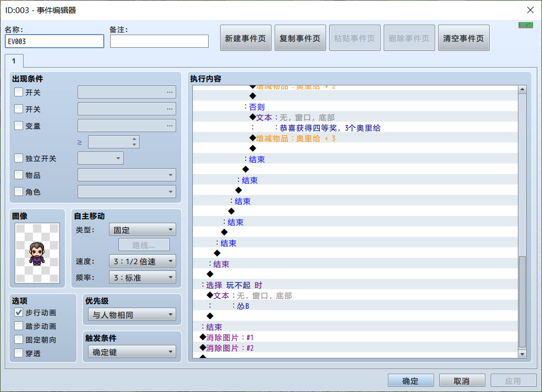Click the diamond before 增减物品：奥里给 + 3
The image size is (542, 392).
253,138
